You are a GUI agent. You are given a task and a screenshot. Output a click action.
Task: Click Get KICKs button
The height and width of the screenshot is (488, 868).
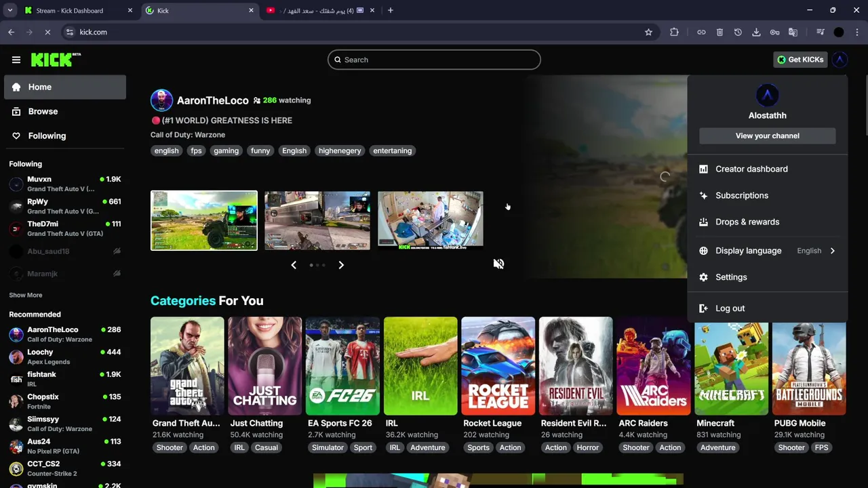[800, 60]
